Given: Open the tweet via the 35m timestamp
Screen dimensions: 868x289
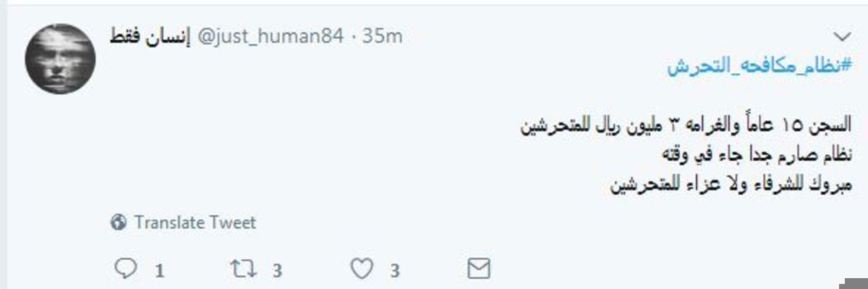Looking at the screenshot, I should 383,36.
